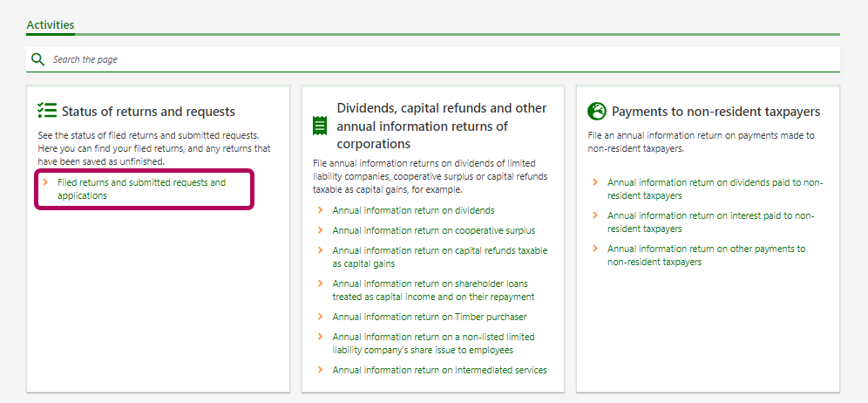
Task: Click the chevron before Filed returns link
Action: 45,182
